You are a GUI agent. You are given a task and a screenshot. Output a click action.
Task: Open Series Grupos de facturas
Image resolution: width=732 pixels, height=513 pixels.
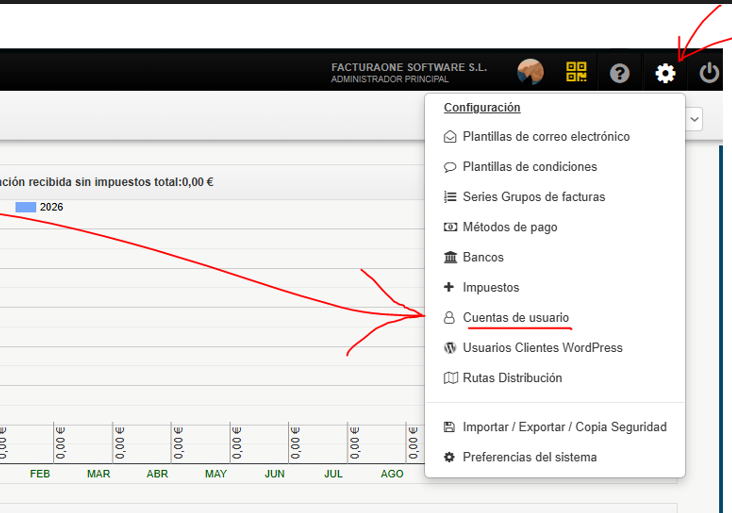pos(534,197)
